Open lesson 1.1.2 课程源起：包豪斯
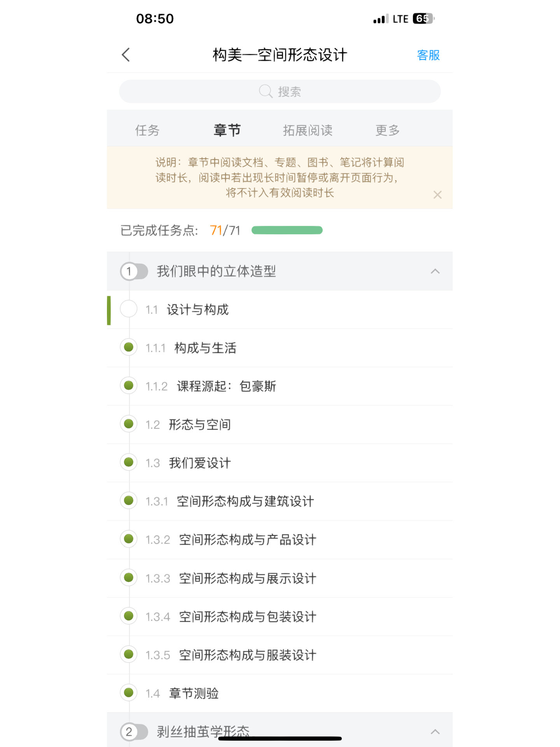Screen dimensions: 560x747 point(280,386)
